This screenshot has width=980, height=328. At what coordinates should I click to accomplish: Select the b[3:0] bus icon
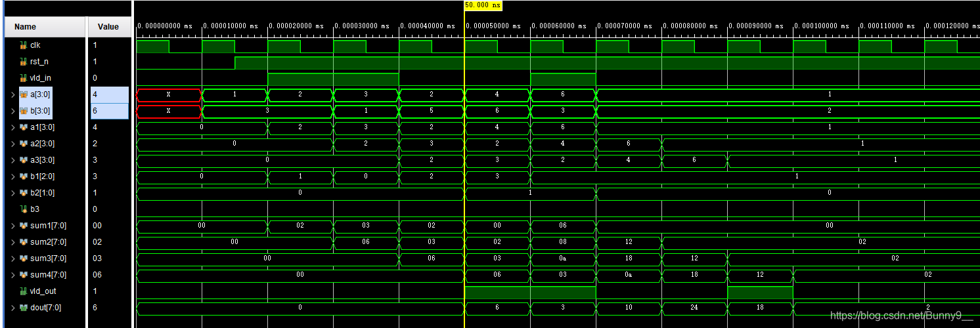pyautogui.click(x=24, y=111)
